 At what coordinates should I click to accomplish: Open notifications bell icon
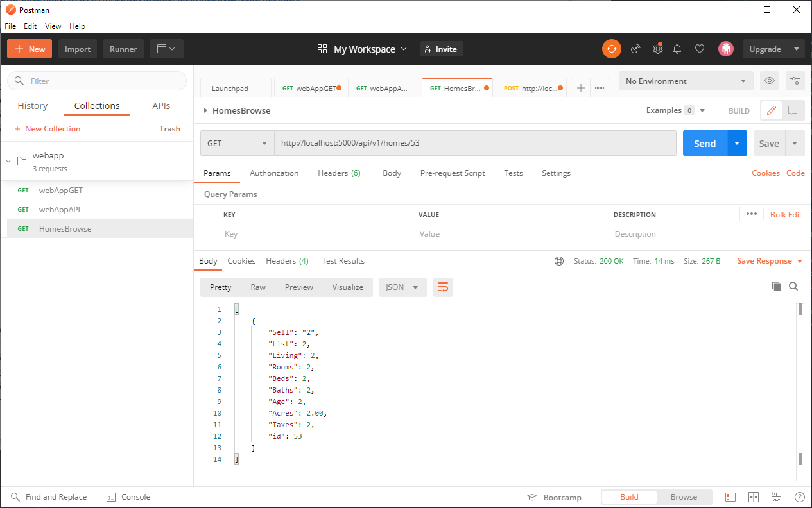tap(677, 49)
